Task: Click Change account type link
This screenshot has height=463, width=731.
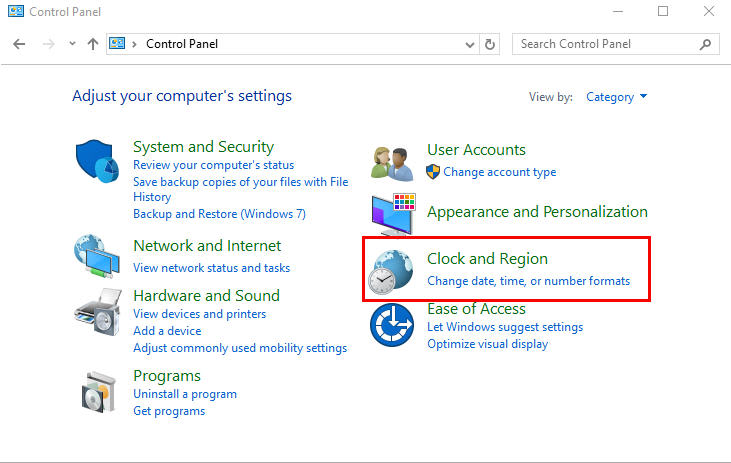Action: 500,172
